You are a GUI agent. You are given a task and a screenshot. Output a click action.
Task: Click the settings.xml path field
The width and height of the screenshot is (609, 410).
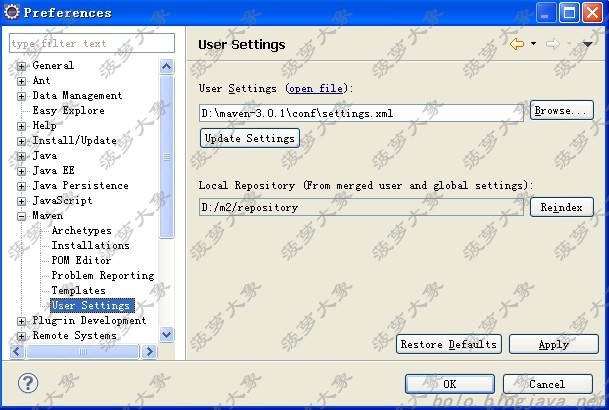click(x=361, y=113)
